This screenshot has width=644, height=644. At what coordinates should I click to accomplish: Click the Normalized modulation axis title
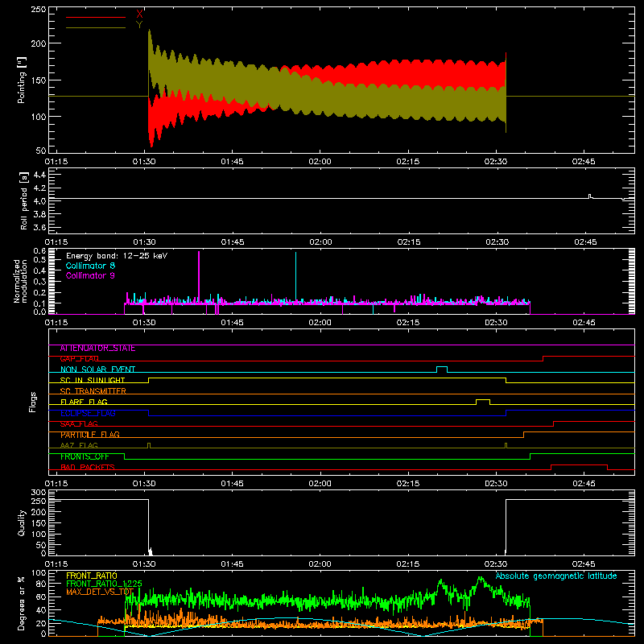click(20, 281)
